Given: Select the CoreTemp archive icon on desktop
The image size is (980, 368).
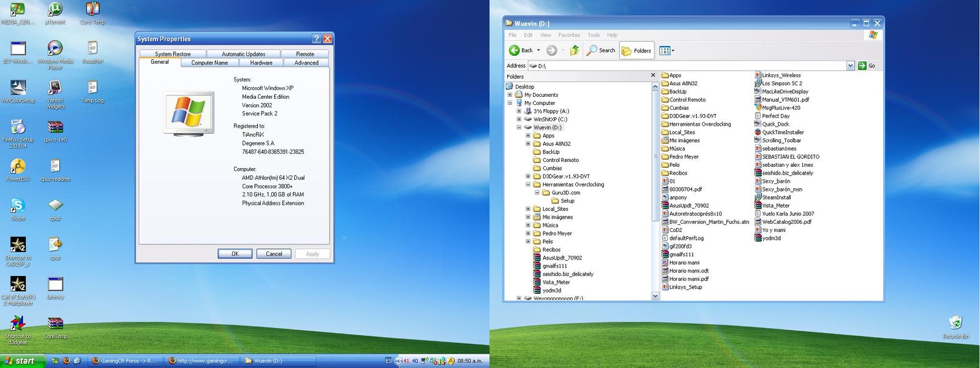Looking at the screenshot, I should pos(55,327).
